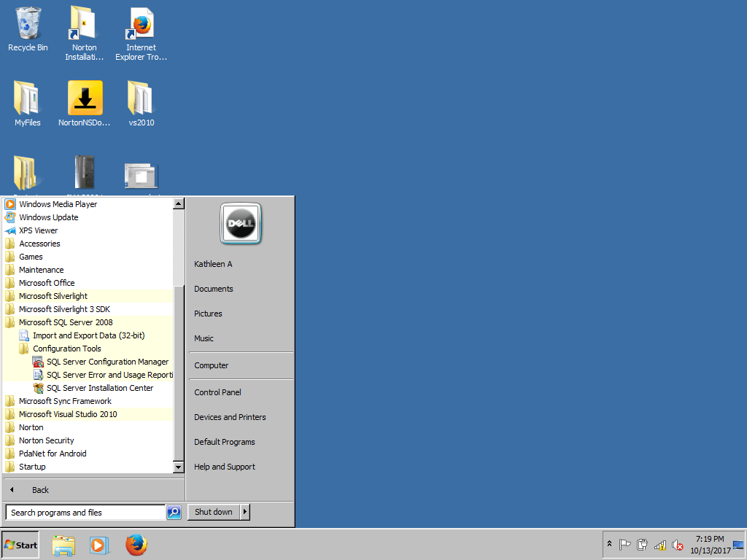This screenshot has height=560, width=747.
Task: Click the Start button
Action: click(20, 545)
